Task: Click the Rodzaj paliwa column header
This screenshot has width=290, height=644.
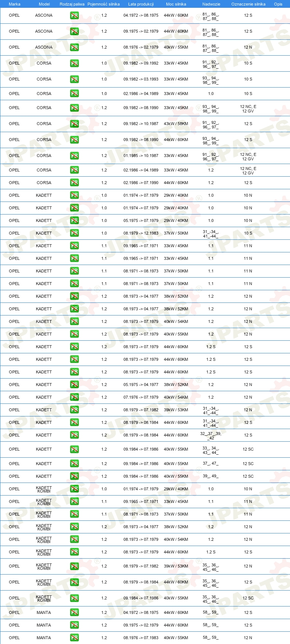Action: pyautogui.click(x=72, y=4)
